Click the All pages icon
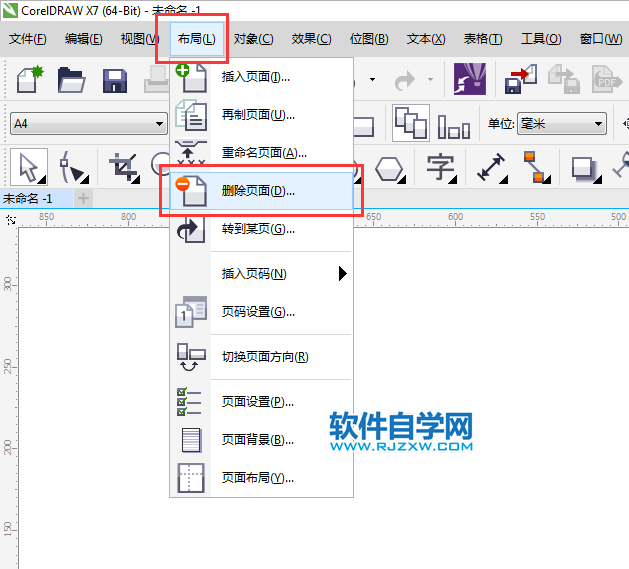 click(411, 123)
